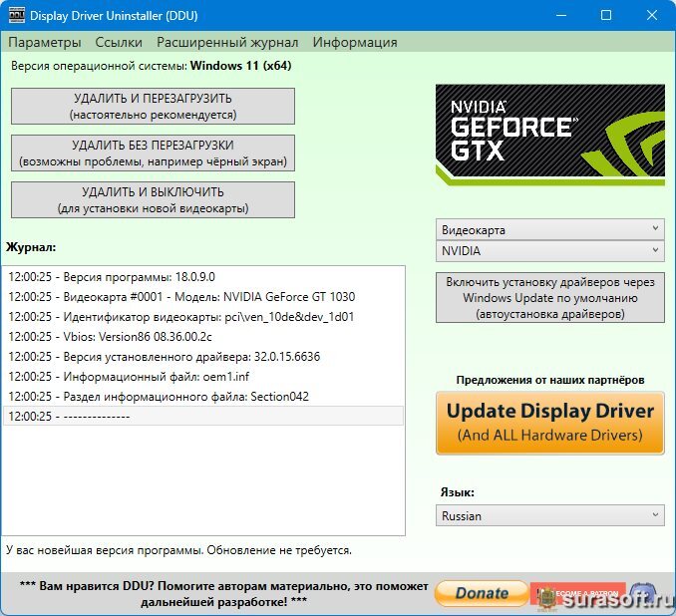
Task: Click the Become a Patron badge
Action: point(578,594)
